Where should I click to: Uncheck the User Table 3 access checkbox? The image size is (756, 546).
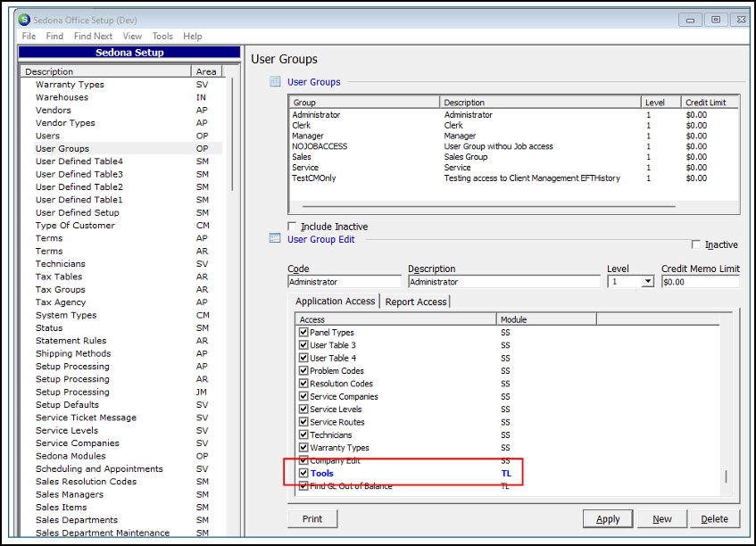[303, 345]
